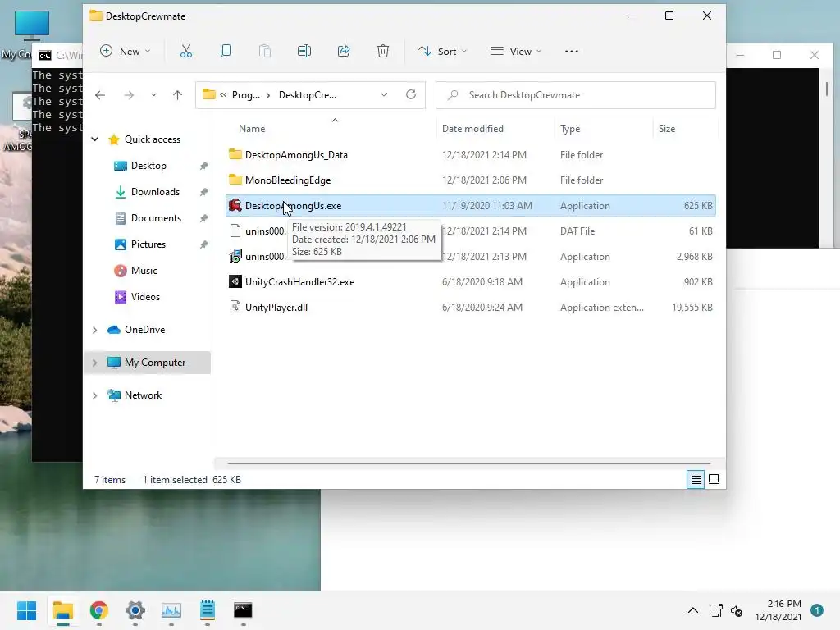The image size is (840, 630).
Task: Select Downloads in Quick access
Action: pyautogui.click(x=155, y=192)
